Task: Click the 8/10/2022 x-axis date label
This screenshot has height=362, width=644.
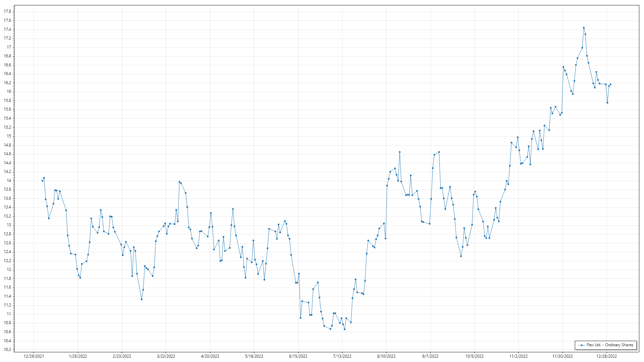Action: coord(386,356)
